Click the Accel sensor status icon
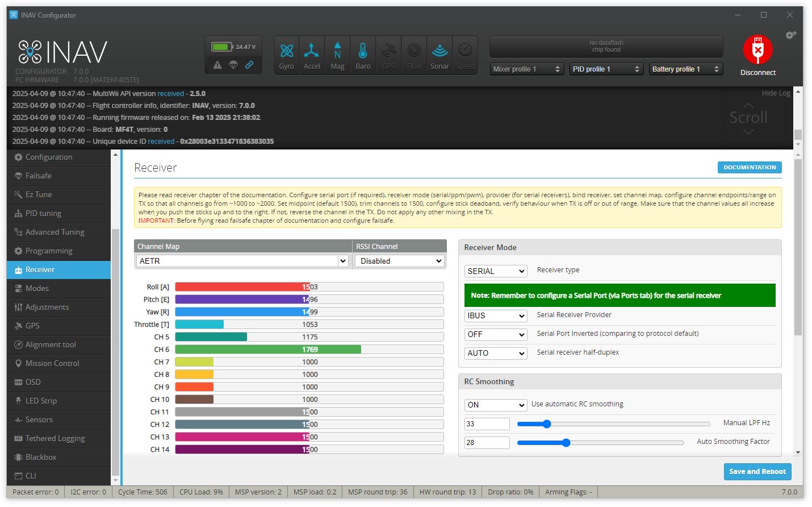The height and width of the screenshot is (507, 812). (312, 55)
